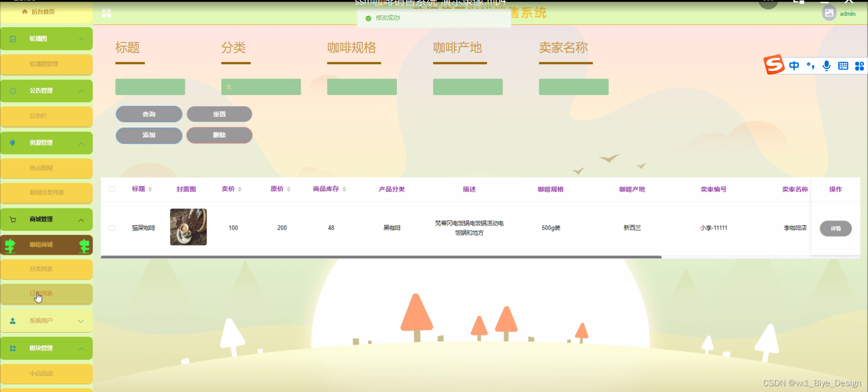Screen dimensions: 868x392
Task: Collapse the 资源管理 menu chevron
Action: click(x=81, y=144)
